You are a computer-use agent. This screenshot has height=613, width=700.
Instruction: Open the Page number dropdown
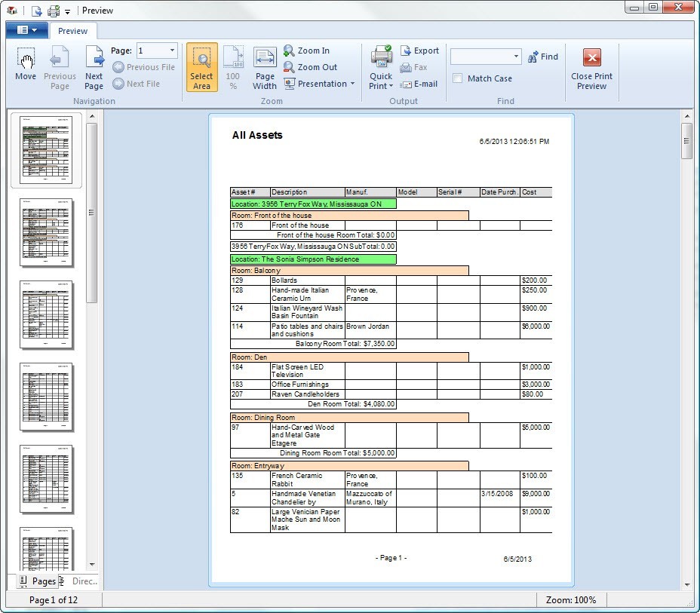point(173,51)
